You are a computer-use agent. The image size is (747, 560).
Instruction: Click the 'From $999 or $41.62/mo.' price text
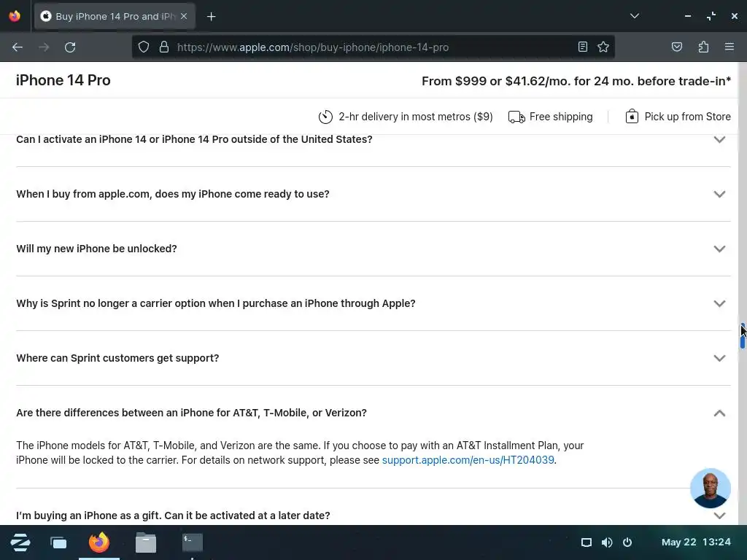tap(576, 81)
